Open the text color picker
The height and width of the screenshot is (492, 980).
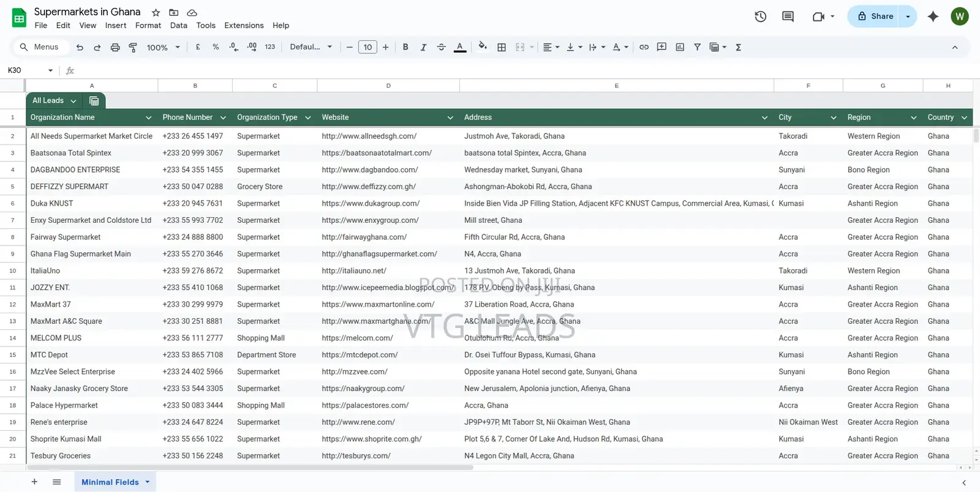(x=460, y=47)
